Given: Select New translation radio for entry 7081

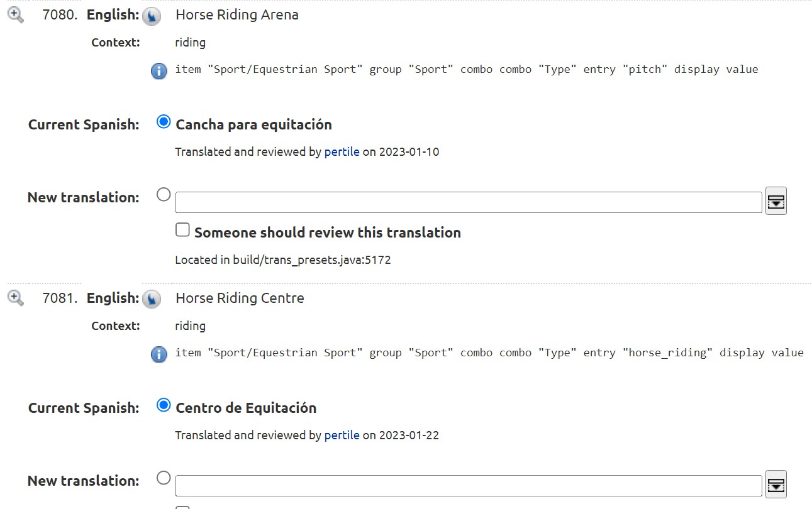Looking at the screenshot, I should click(164, 478).
